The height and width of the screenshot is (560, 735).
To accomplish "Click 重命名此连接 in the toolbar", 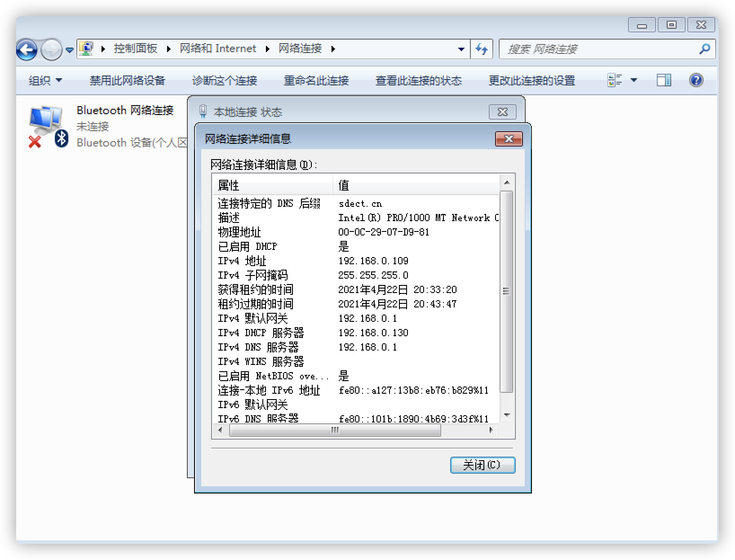I will (x=316, y=80).
